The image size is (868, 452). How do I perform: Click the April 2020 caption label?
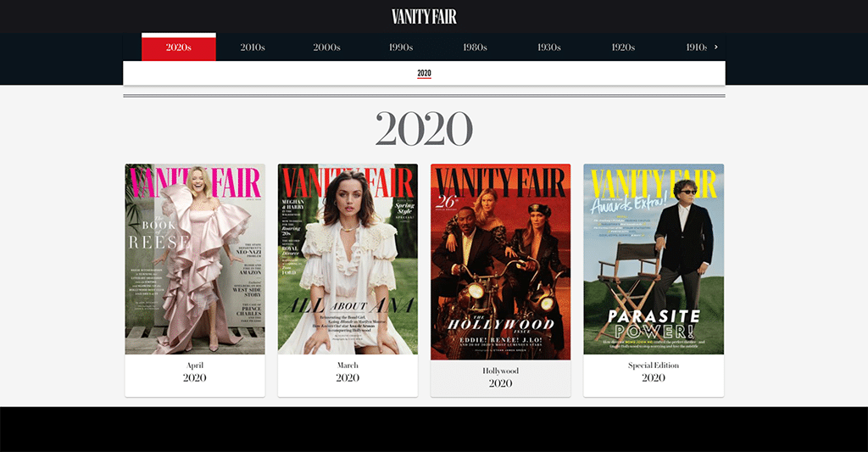click(195, 372)
